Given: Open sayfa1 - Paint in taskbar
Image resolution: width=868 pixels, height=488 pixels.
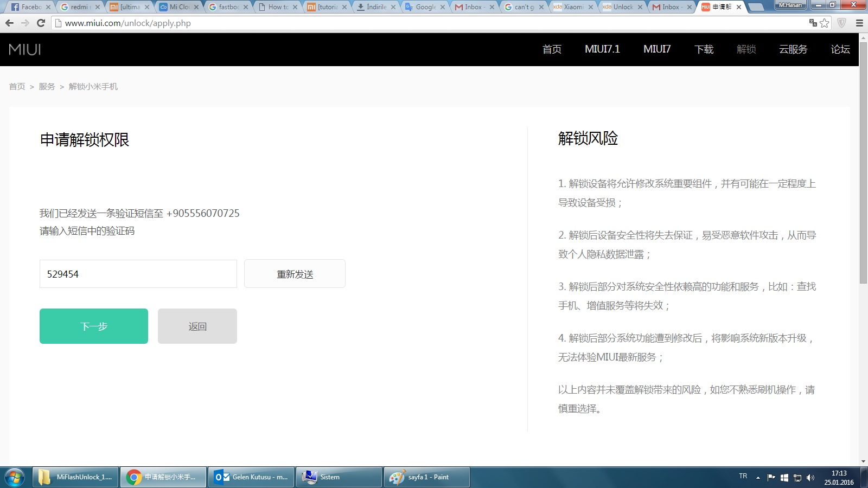Looking at the screenshot, I should (x=427, y=477).
